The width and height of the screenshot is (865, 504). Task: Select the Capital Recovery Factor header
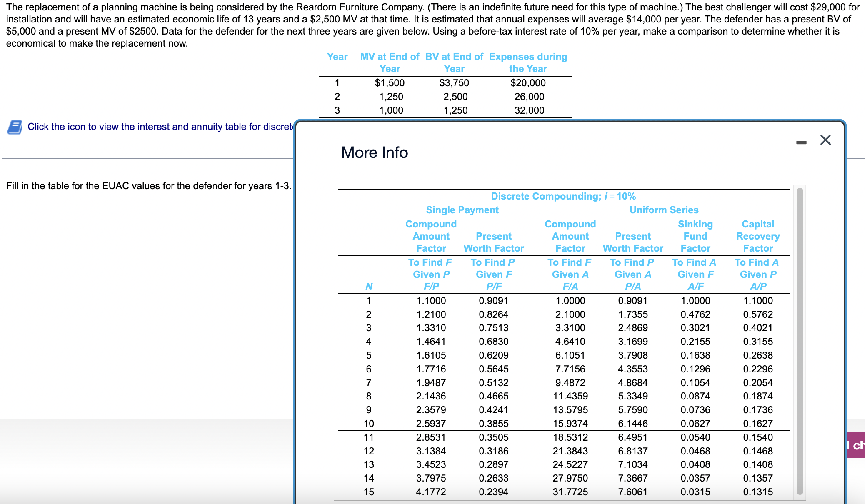coord(757,236)
